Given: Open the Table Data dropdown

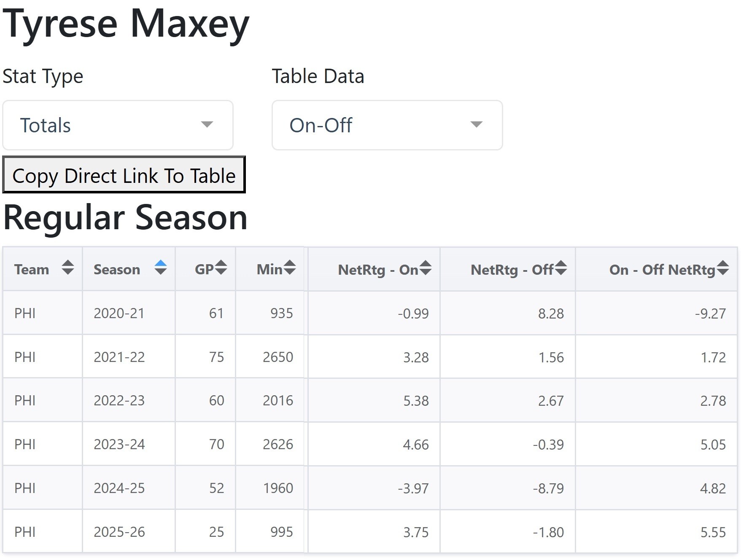Looking at the screenshot, I should tap(387, 125).
